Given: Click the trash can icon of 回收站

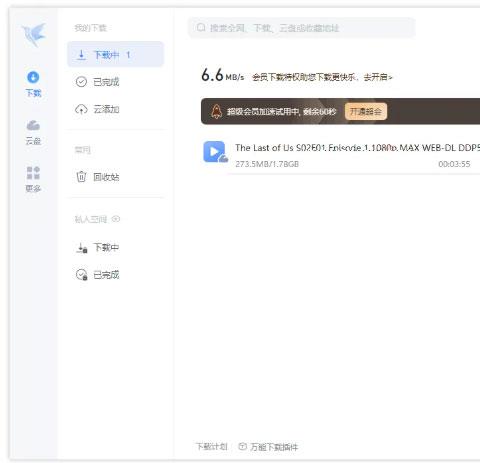Looking at the screenshot, I should [x=81, y=177].
